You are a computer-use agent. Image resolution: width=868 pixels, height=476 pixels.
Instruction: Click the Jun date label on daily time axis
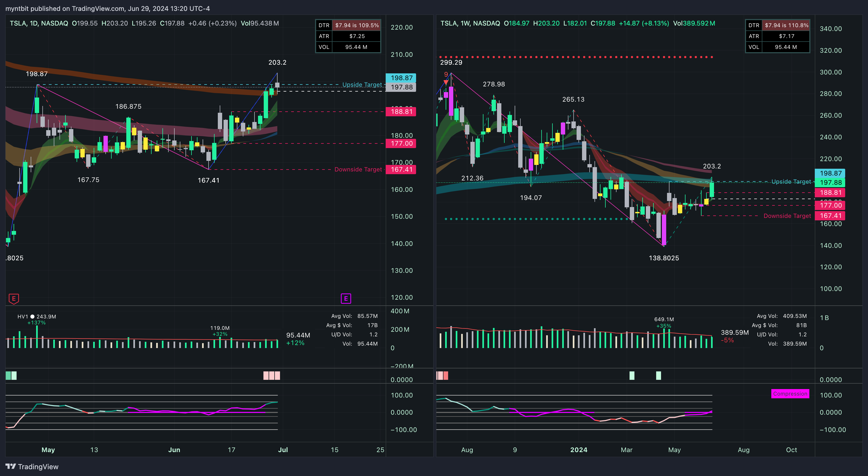point(174,450)
